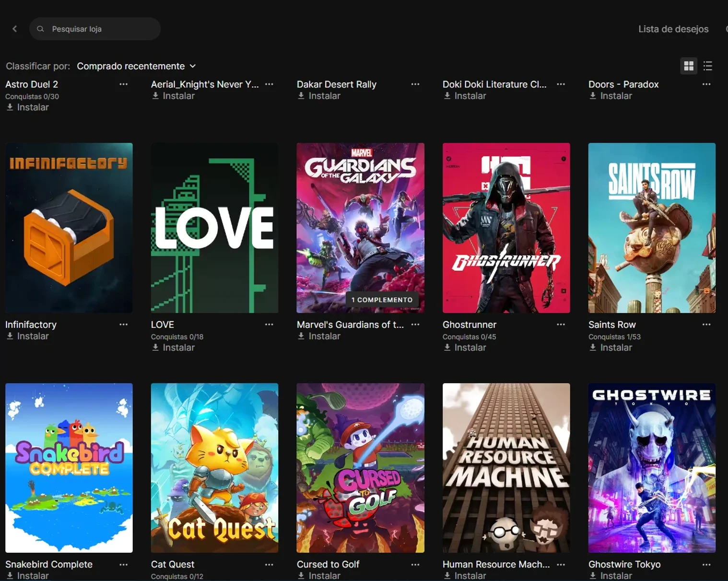This screenshot has width=728, height=581.
Task: Open options menu for Cursed to Golf
Action: point(415,565)
